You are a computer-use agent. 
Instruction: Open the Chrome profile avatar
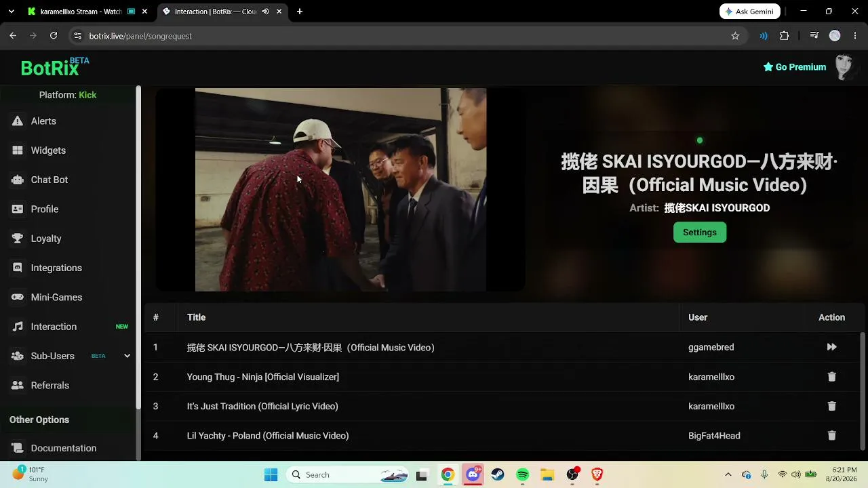835,36
